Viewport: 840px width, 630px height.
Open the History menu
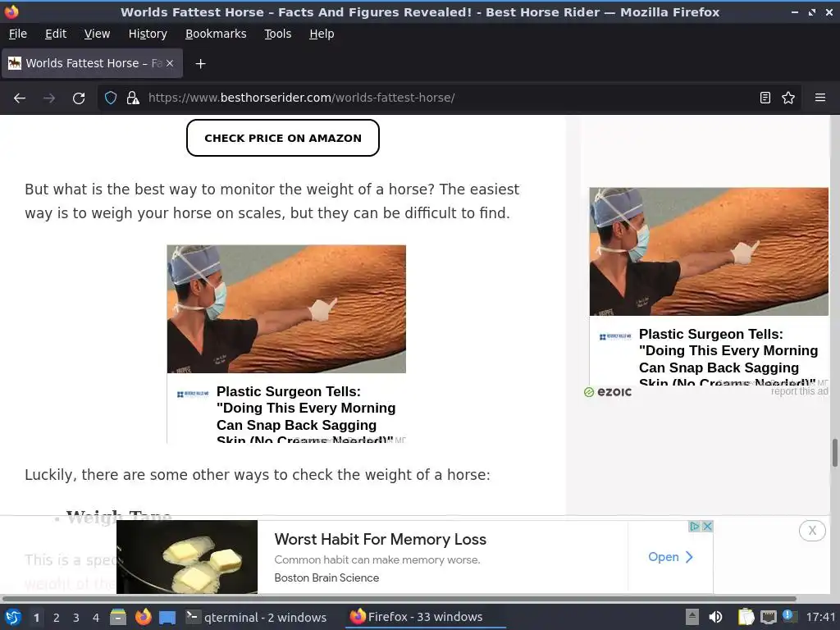tap(148, 34)
